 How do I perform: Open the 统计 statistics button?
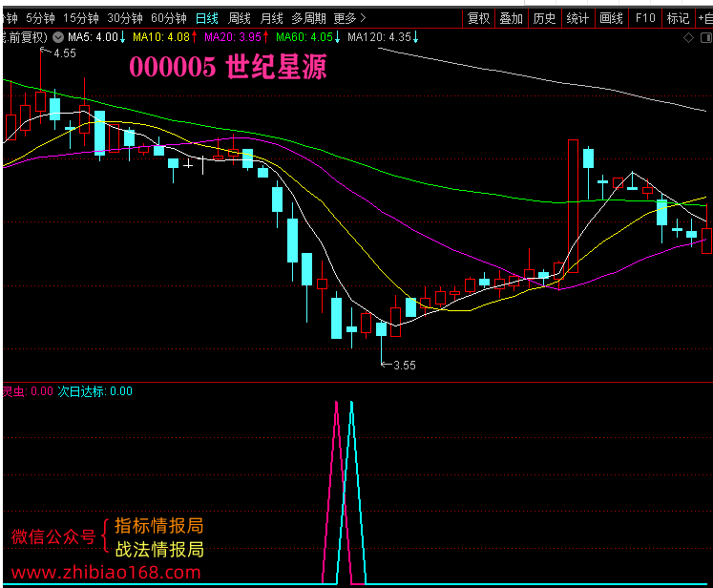[577, 18]
